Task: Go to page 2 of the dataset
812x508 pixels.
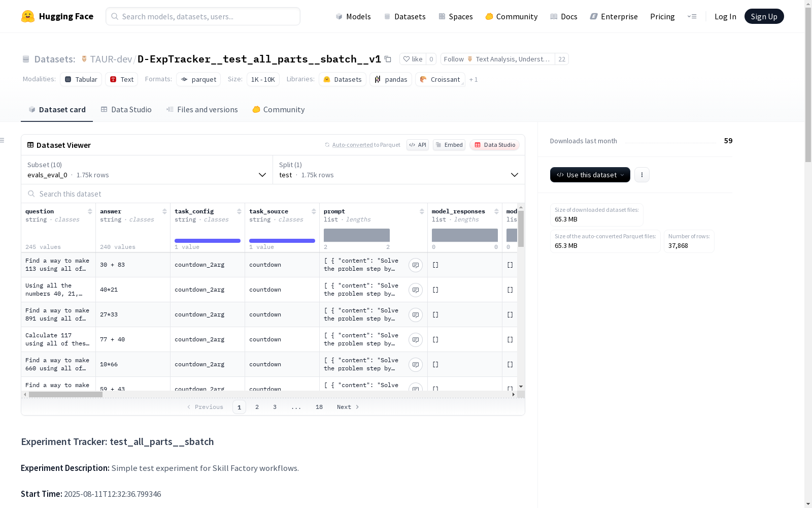Action: pyautogui.click(x=257, y=407)
